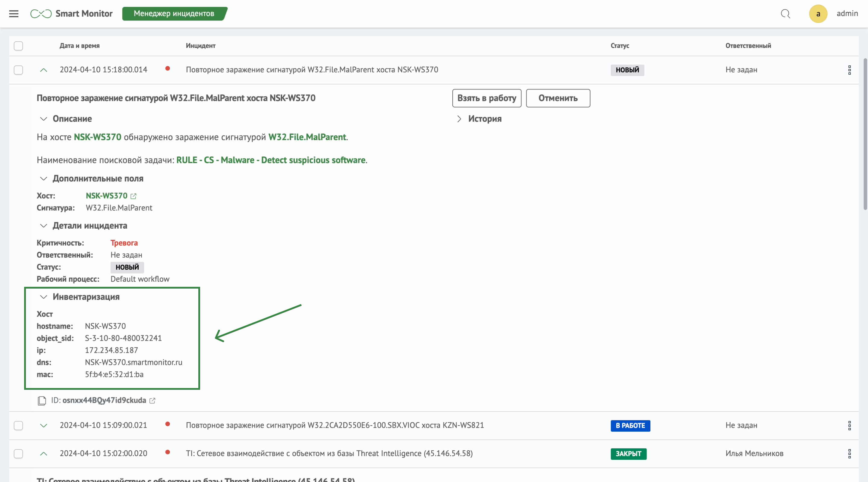Check the Threat Intelligence incident row checkbox

pyautogui.click(x=18, y=454)
